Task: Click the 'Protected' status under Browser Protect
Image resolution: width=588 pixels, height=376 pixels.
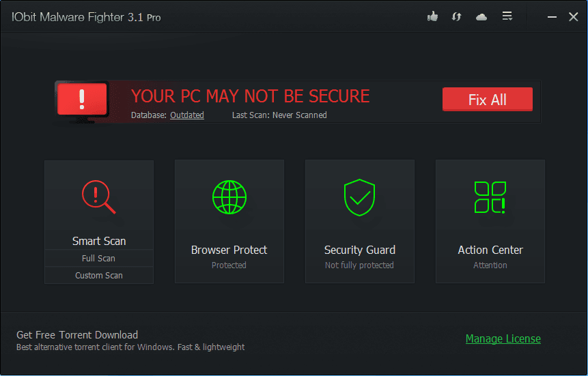Action: (x=229, y=265)
